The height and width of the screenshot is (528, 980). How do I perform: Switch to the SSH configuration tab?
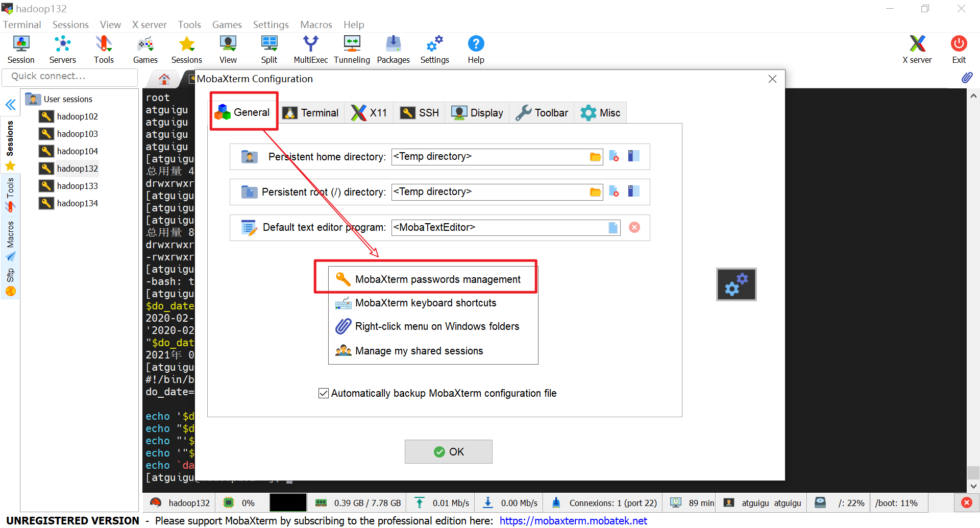[x=420, y=113]
